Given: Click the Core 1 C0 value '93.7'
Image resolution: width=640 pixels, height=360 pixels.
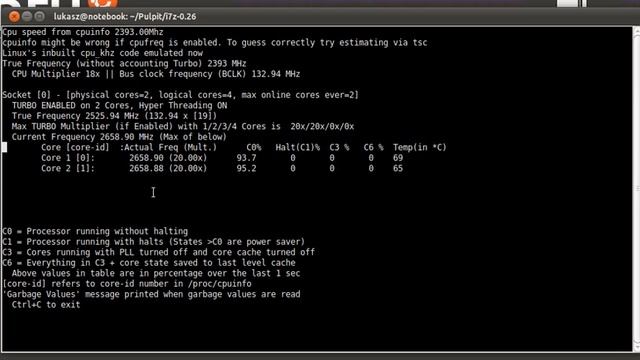Looking at the screenshot, I should pyautogui.click(x=247, y=158).
